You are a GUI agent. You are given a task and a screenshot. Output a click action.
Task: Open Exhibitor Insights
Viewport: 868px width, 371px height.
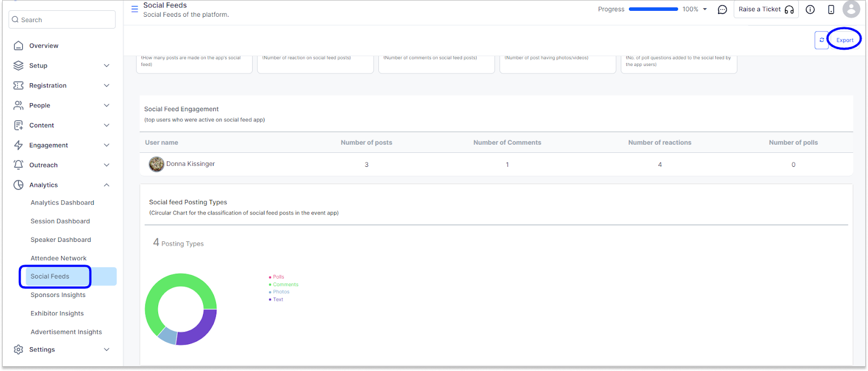[x=57, y=313]
